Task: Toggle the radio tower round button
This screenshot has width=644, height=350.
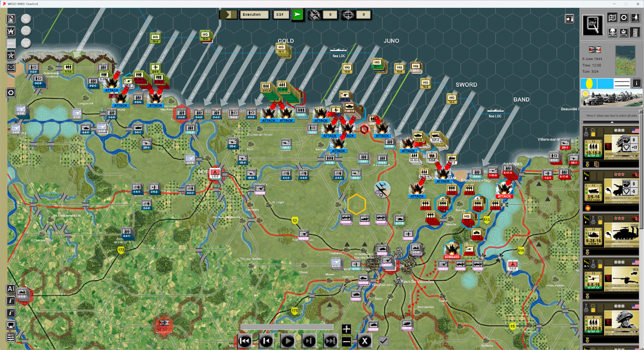Action: pos(26,43)
